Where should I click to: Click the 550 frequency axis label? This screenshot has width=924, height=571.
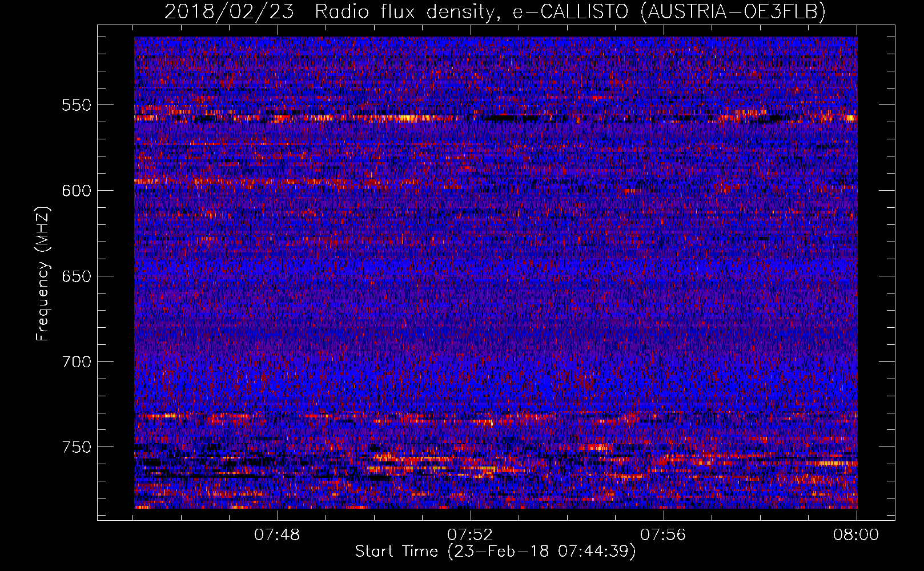coord(77,105)
